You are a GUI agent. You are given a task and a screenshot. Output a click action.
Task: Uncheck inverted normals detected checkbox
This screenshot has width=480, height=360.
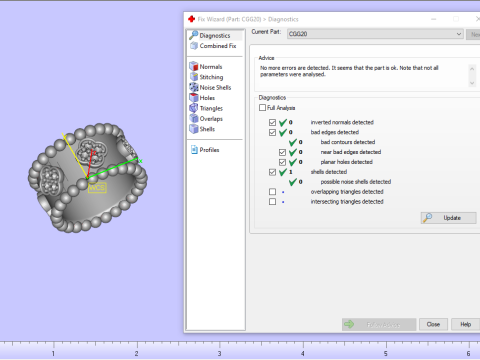click(272, 123)
